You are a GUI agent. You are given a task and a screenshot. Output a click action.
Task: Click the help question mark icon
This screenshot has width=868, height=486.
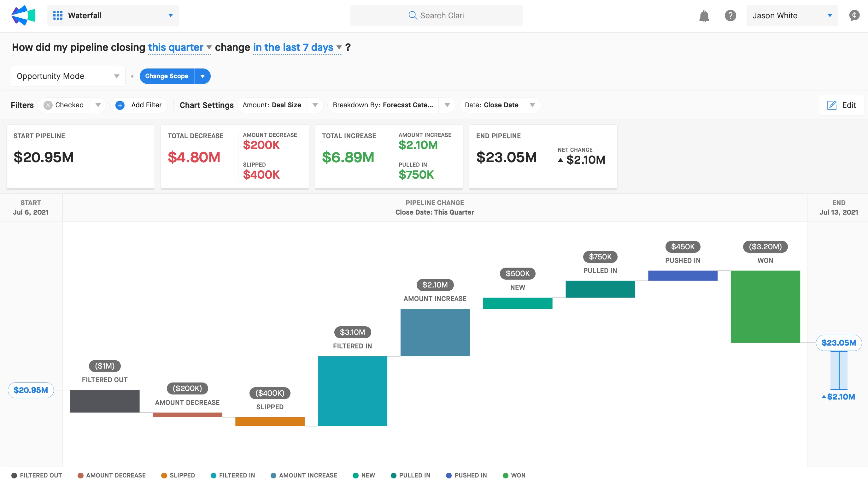pos(730,15)
